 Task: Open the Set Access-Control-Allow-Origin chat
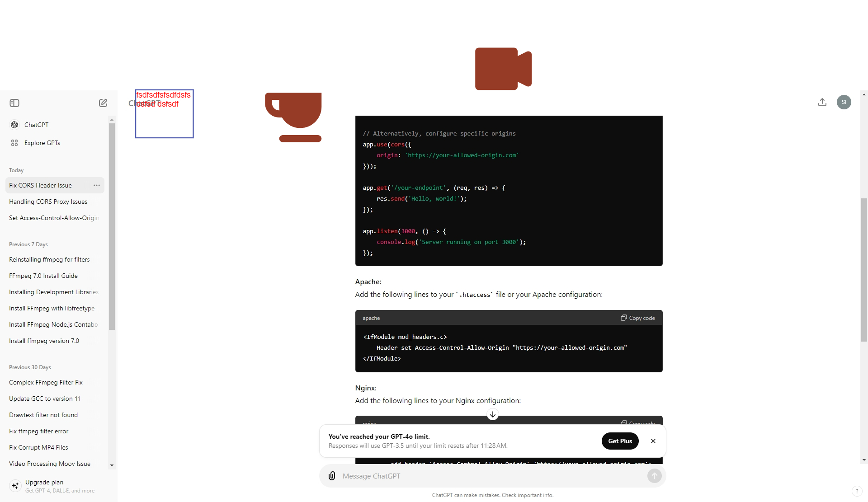[x=55, y=218]
